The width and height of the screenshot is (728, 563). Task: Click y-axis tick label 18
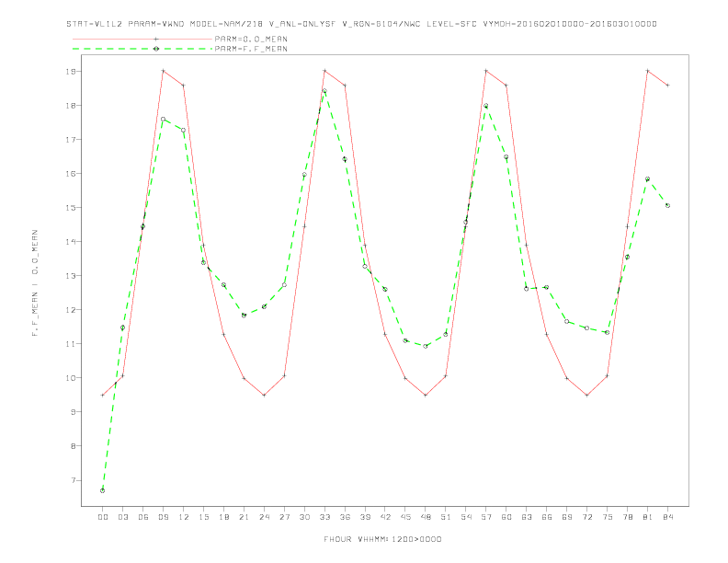(71, 106)
